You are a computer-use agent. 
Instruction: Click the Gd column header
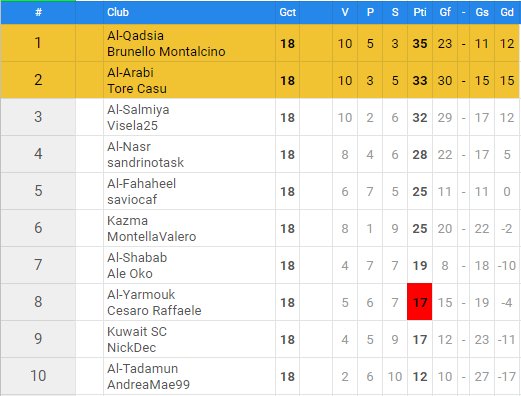coord(507,12)
